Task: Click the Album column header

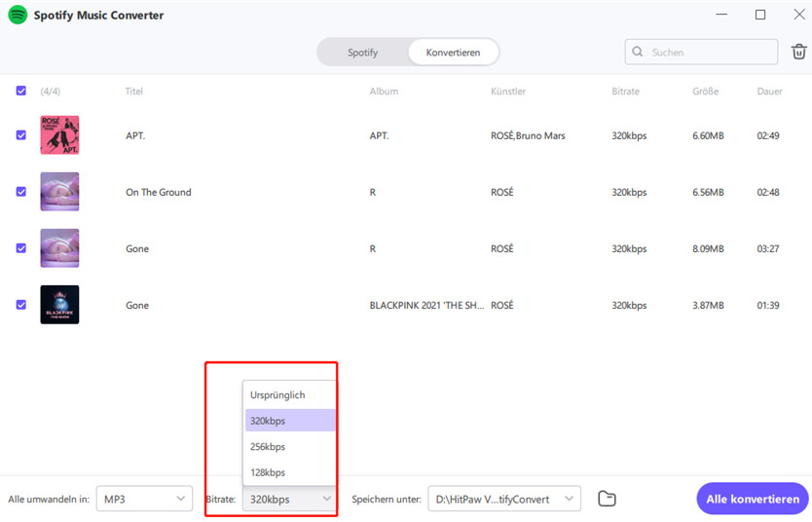Action: (384, 92)
